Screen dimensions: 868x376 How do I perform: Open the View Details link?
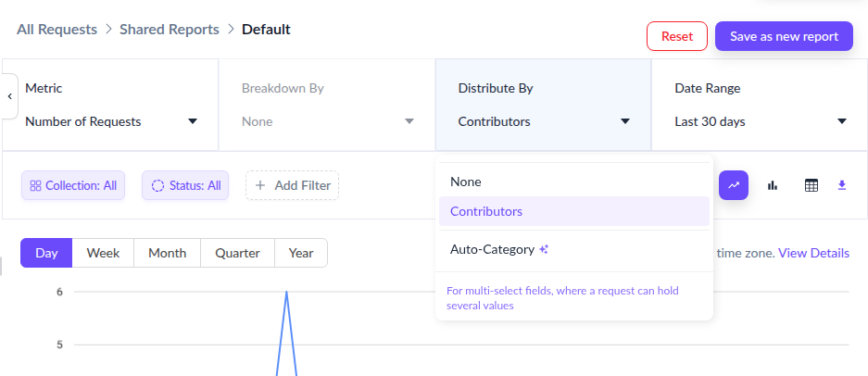click(813, 253)
